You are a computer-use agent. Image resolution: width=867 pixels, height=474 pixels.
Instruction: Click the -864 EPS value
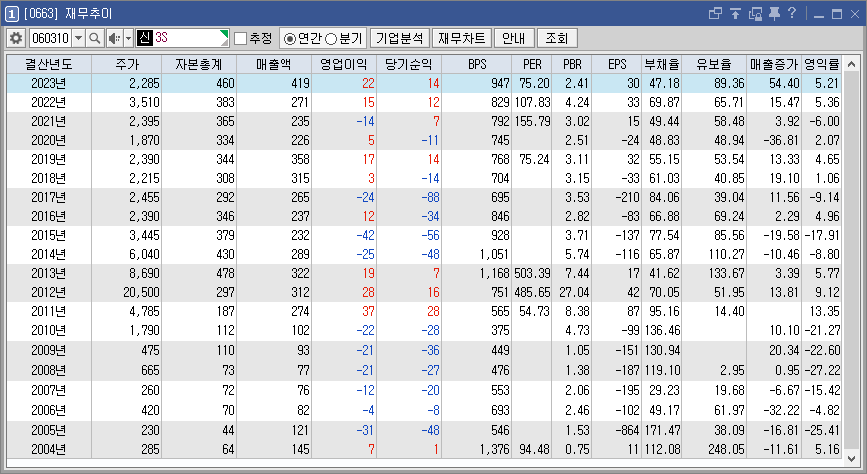point(627,430)
